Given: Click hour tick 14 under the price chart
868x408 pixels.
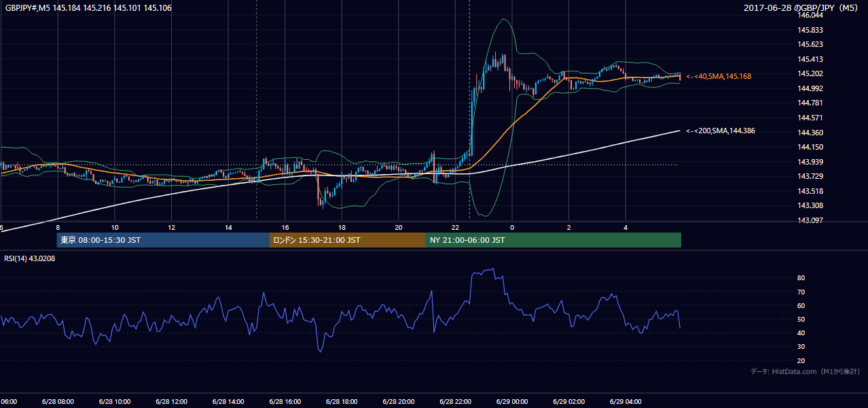Looking at the screenshot, I should (228, 228).
